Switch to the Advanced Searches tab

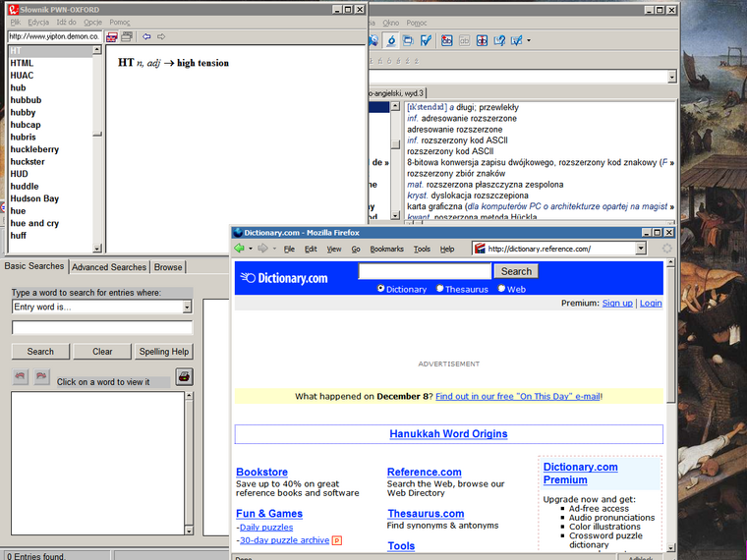(109, 267)
